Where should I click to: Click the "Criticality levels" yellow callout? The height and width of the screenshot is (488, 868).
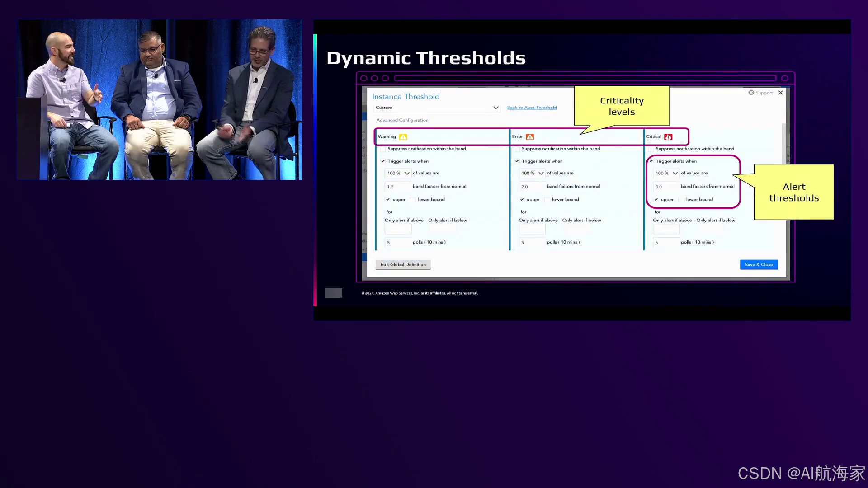click(622, 106)
